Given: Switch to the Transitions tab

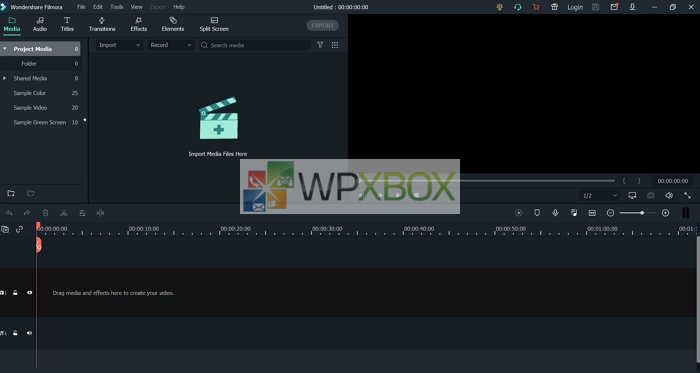Looking at the screenshot, I should click(x=102, y=25).
